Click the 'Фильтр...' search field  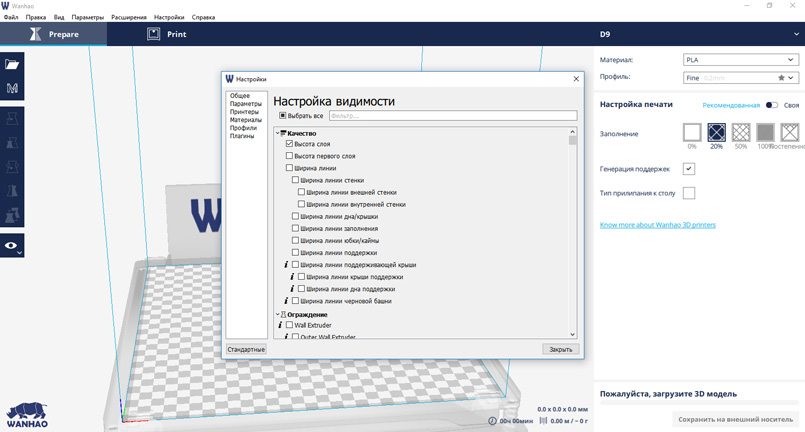453,116
